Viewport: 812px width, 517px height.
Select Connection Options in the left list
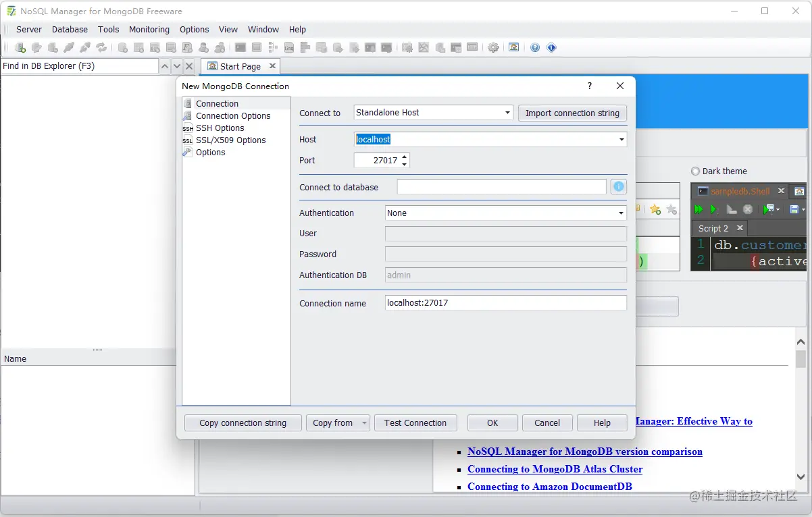[x=233, y=116]
